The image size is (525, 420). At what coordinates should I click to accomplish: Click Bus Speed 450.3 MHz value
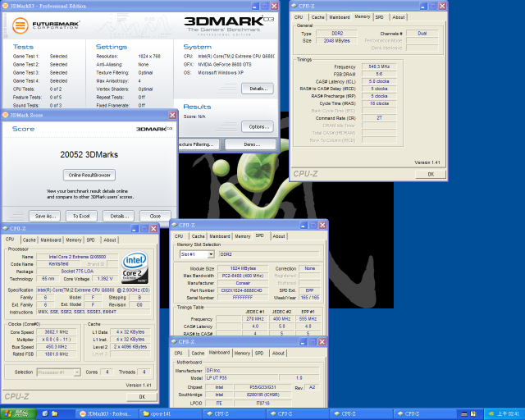pyautogui.click(x=57, y=347)
